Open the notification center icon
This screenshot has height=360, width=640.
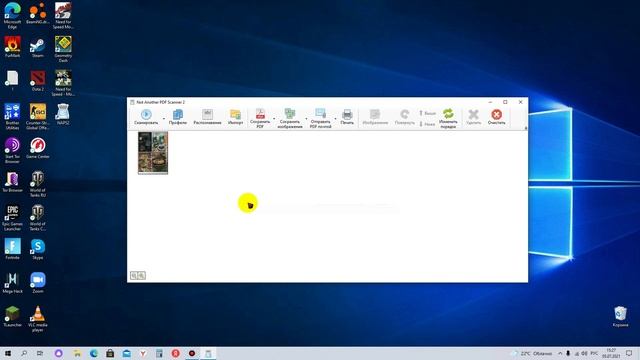(x=629, y=353)
